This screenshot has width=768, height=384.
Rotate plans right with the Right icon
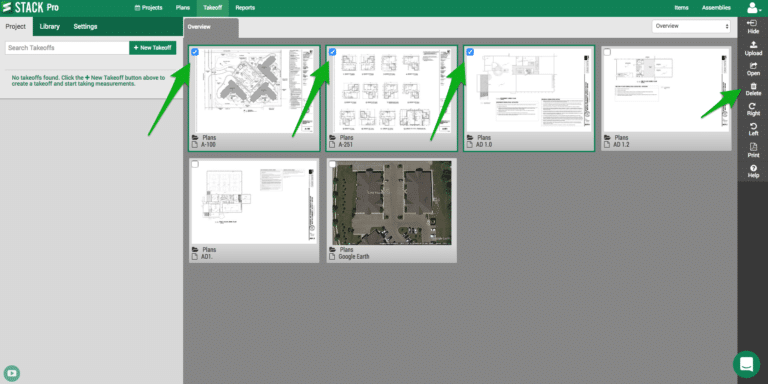coord(753,109)
